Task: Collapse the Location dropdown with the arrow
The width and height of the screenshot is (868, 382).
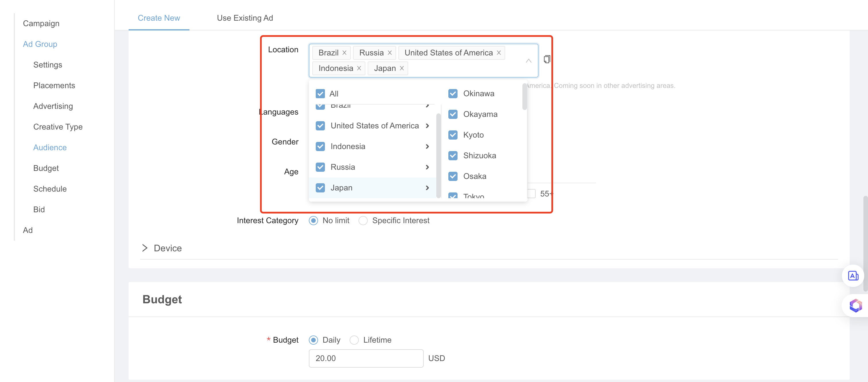Action: click(528, 61)
